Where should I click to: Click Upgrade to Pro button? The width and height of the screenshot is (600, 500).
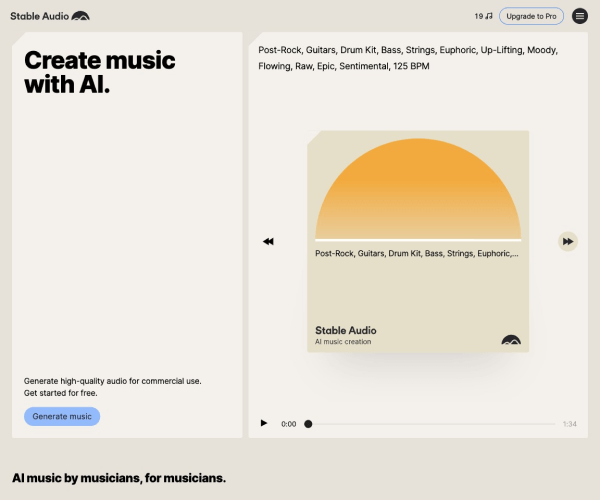click(x=531, y=16)
